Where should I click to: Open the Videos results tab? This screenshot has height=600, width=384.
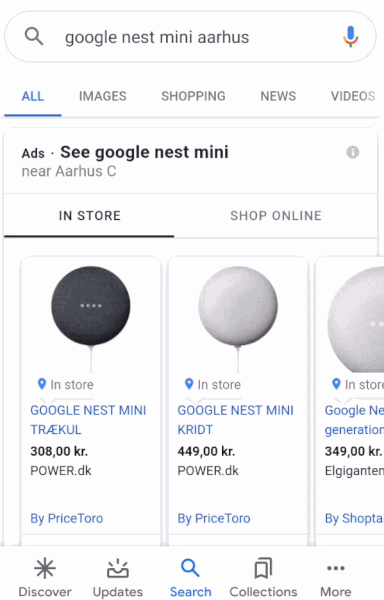point(353,96)
